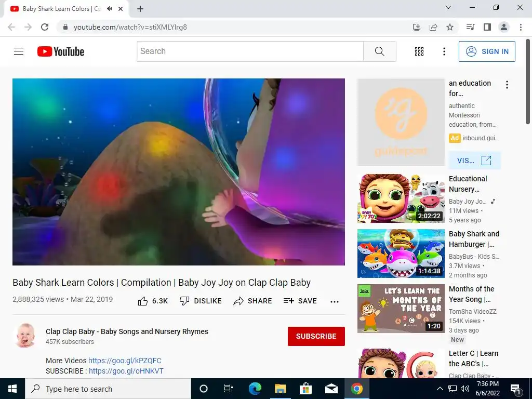Go back in browser history

click(11, 27)
